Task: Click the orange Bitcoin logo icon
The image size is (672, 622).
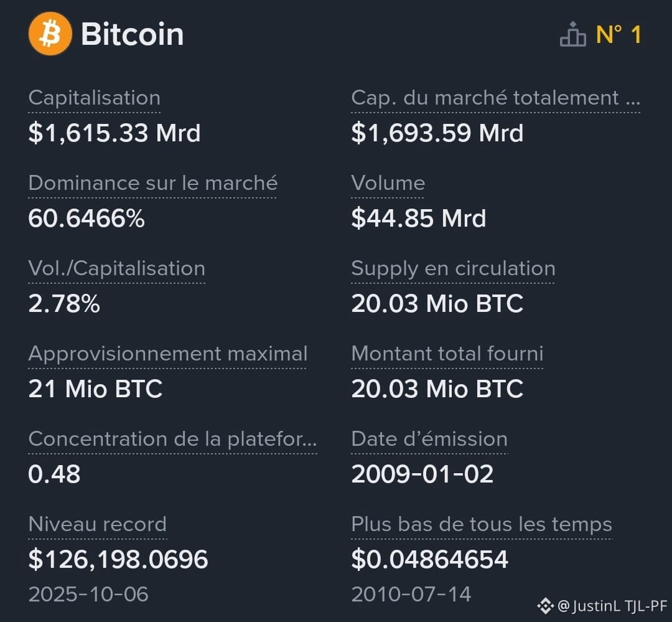Action: [x=50, y=34]
